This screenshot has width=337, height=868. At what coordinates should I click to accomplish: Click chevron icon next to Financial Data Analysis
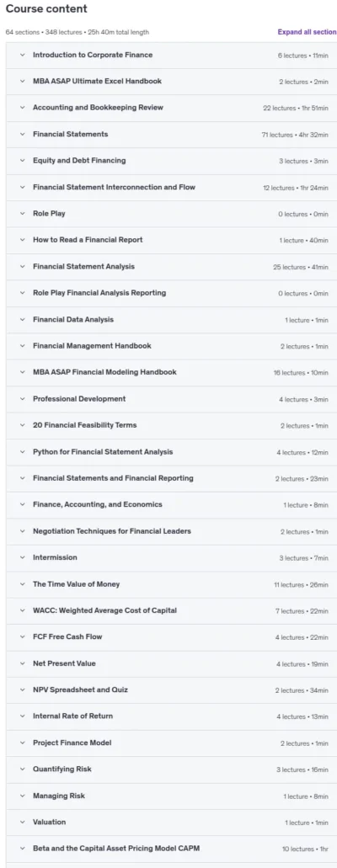tap(22, 319)
